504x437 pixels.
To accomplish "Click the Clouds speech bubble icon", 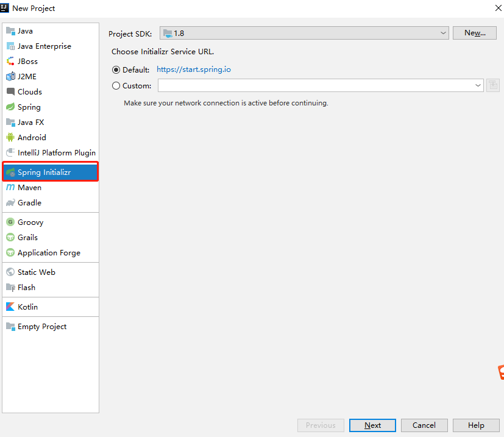I will [x=10, y=91].
